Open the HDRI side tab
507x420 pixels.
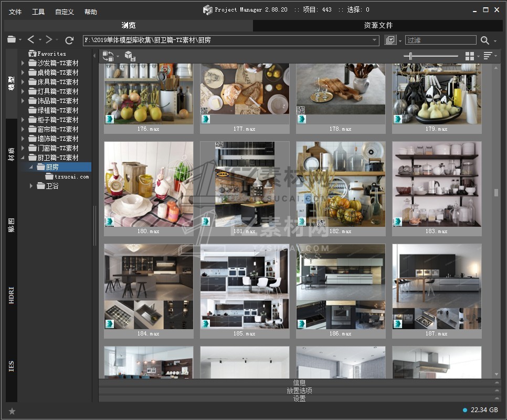(x=12, y=295)
